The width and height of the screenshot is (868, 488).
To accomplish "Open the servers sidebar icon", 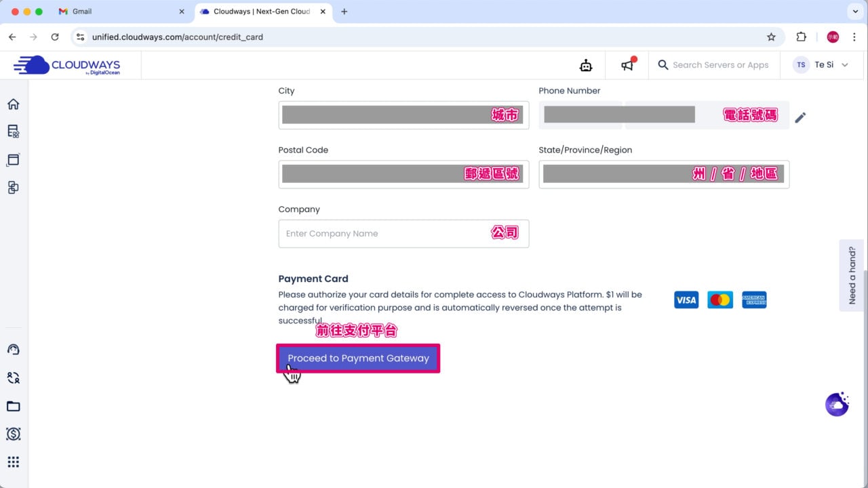I will [x=13, y=131].
